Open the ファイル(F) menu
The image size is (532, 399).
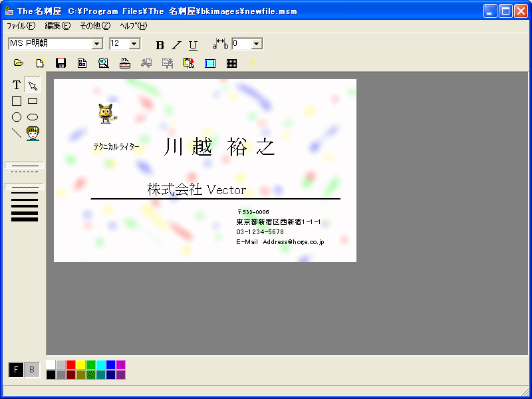coord(21,26)
